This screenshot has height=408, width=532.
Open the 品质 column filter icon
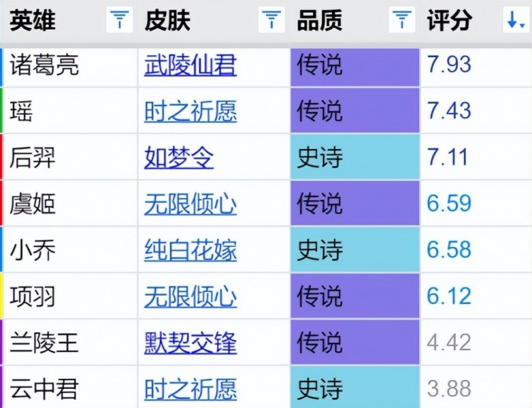[402, 21]
